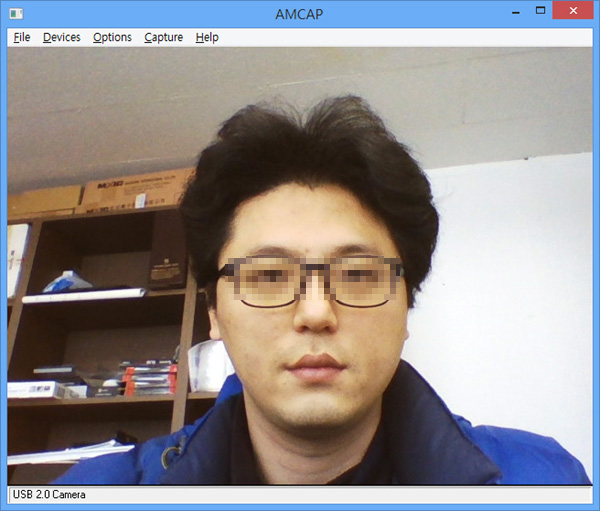
Task: Open the Capture menu
Action: [x=163, y=37]
